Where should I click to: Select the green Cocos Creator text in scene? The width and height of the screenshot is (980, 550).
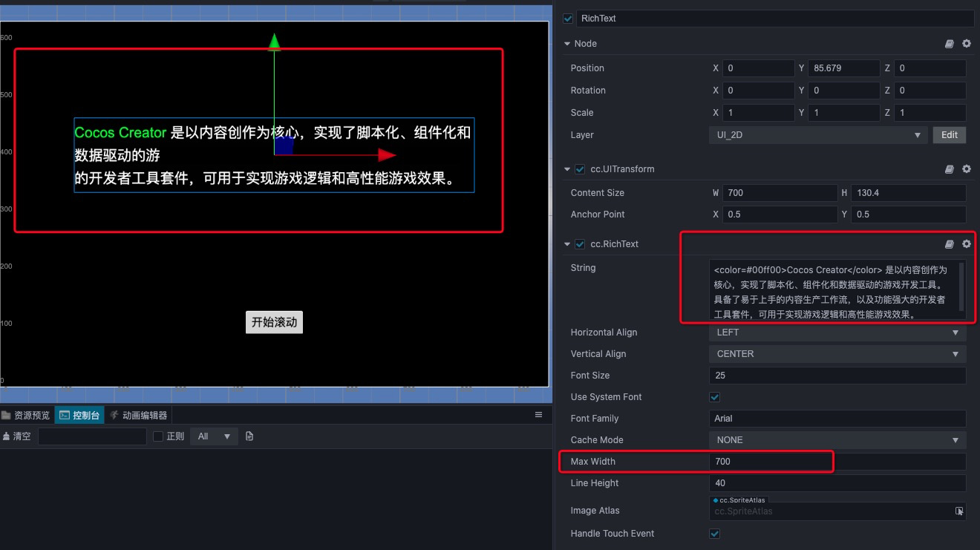120,133
